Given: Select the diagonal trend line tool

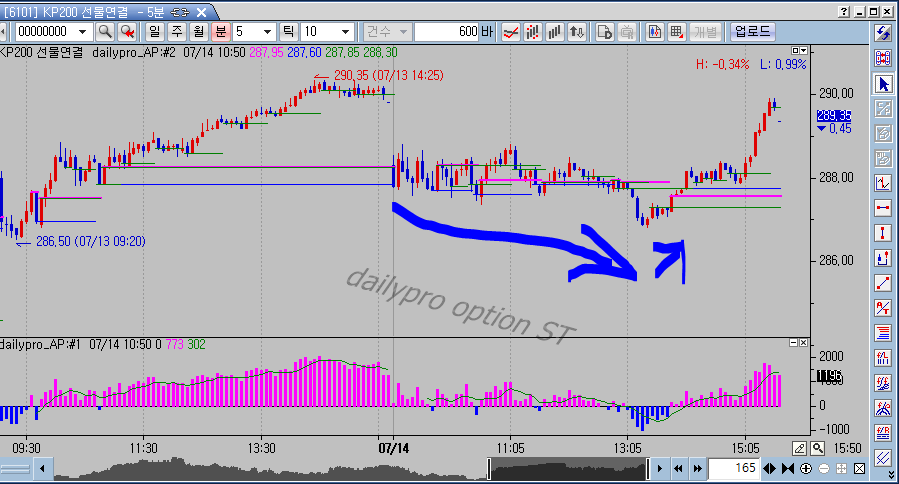Looking at the screenshot, I should click(883, 283).
